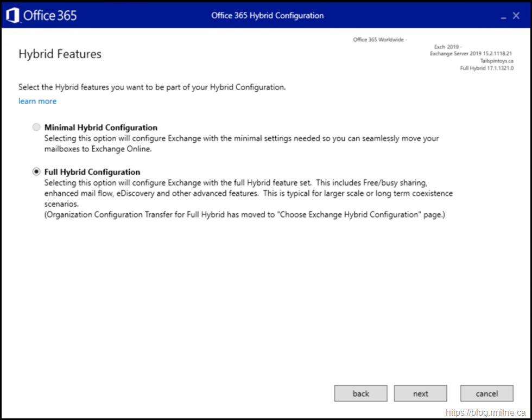
Task: Click the Organization Configuration Transfer note text
Action: coord(244,215)
